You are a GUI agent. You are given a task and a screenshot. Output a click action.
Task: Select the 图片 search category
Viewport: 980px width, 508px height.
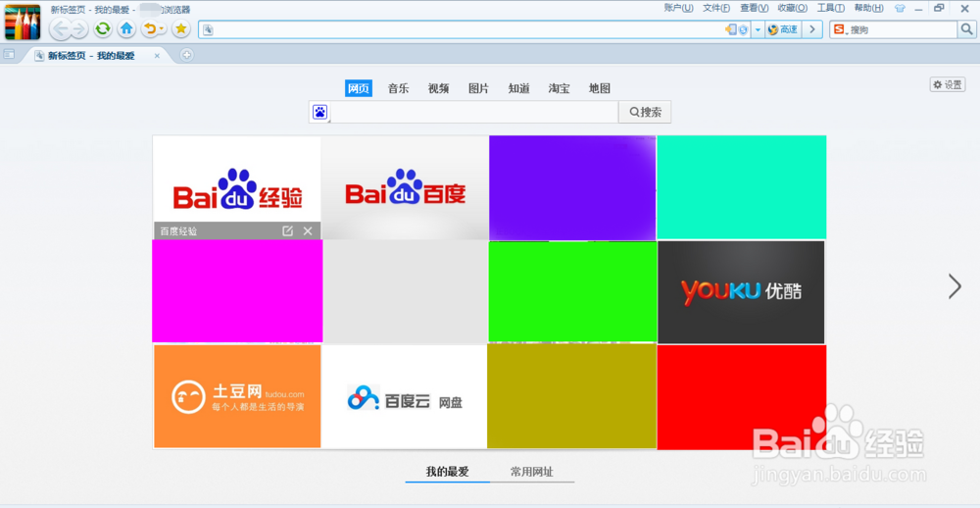(479, 88)
